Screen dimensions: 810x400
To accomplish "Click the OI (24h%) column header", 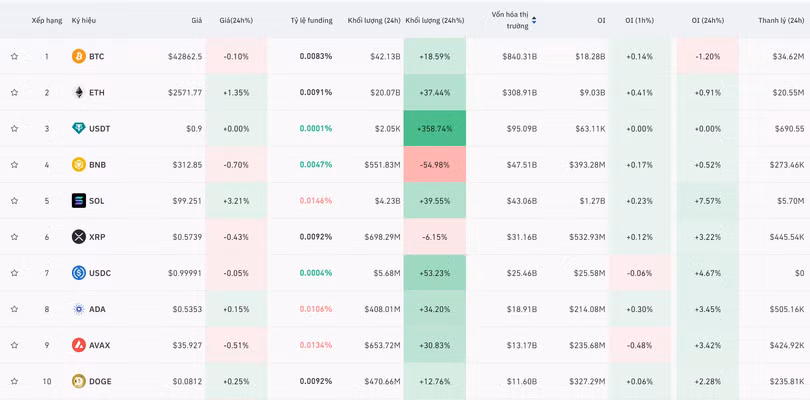I will [x=708, y=21].
